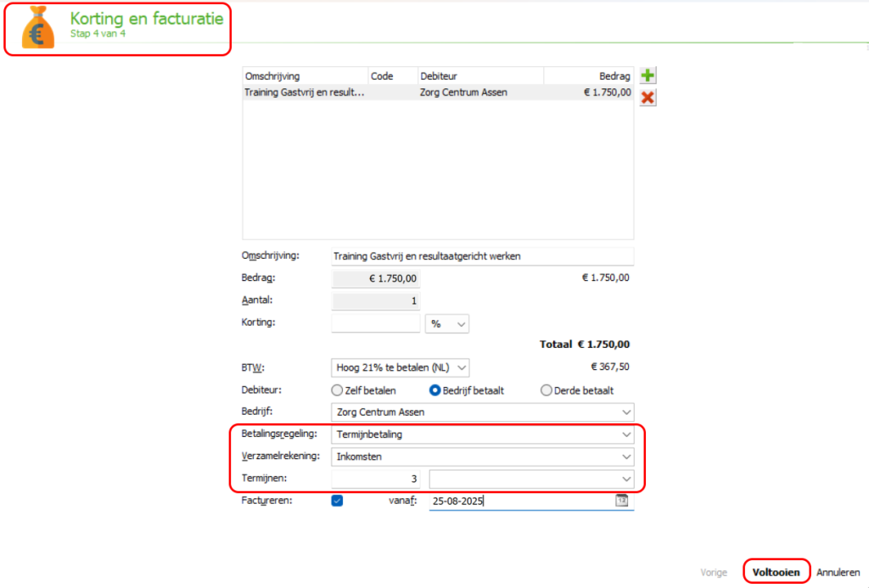Viewport: 869px width, 588px height.
Task: Click the Voltooien button
Action: point(776,572)
